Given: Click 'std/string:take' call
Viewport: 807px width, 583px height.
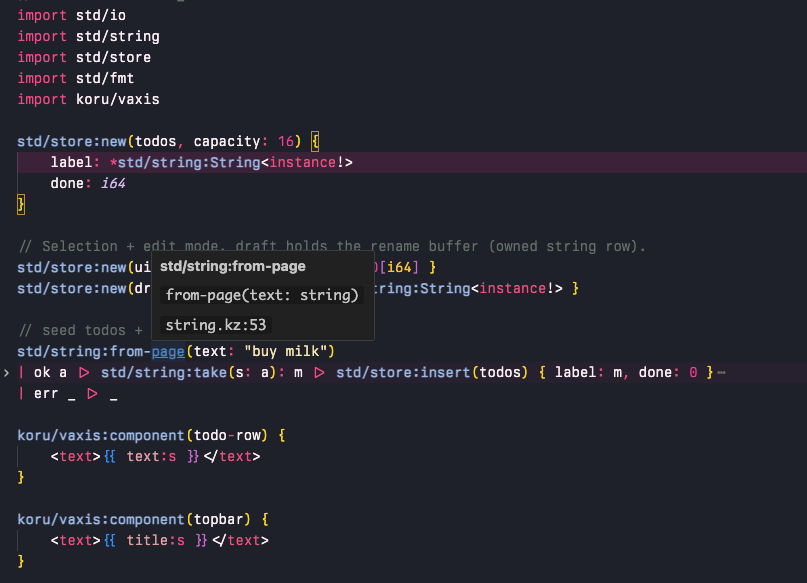Looking at the screenshot, I should [164, 373].
